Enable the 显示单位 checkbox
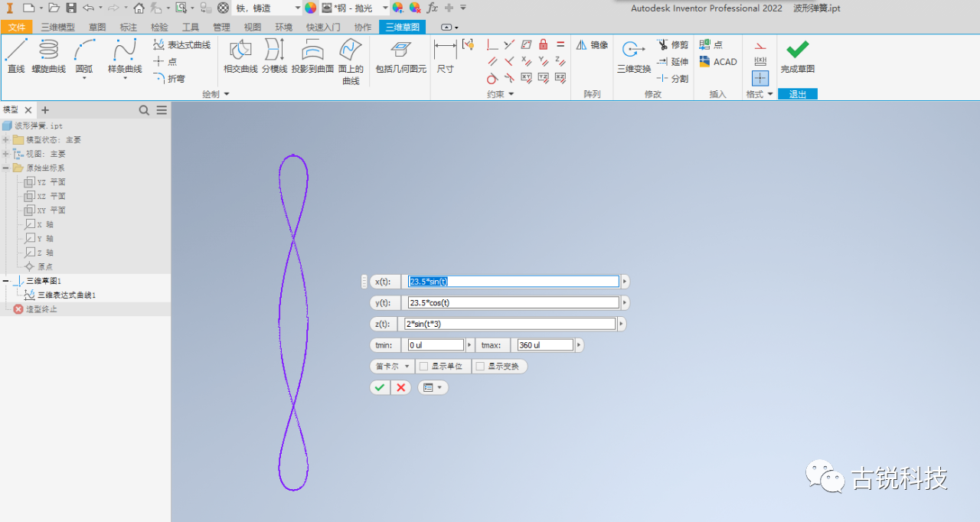 423,367
